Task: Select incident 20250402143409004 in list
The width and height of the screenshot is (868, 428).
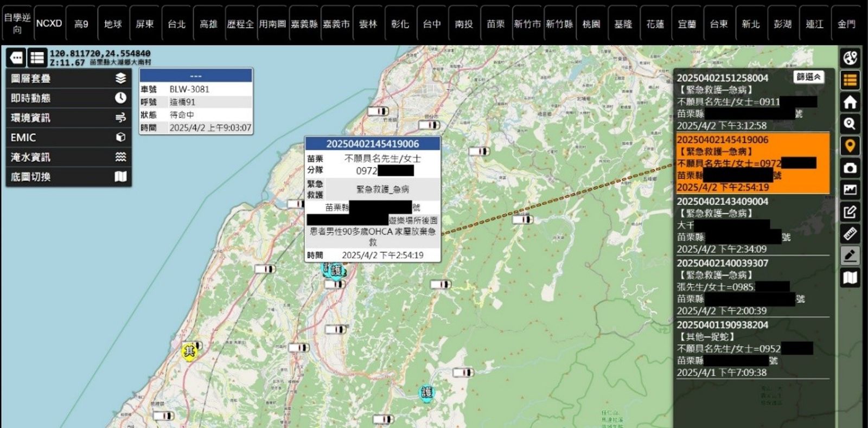Action: [x=752, y=225]
